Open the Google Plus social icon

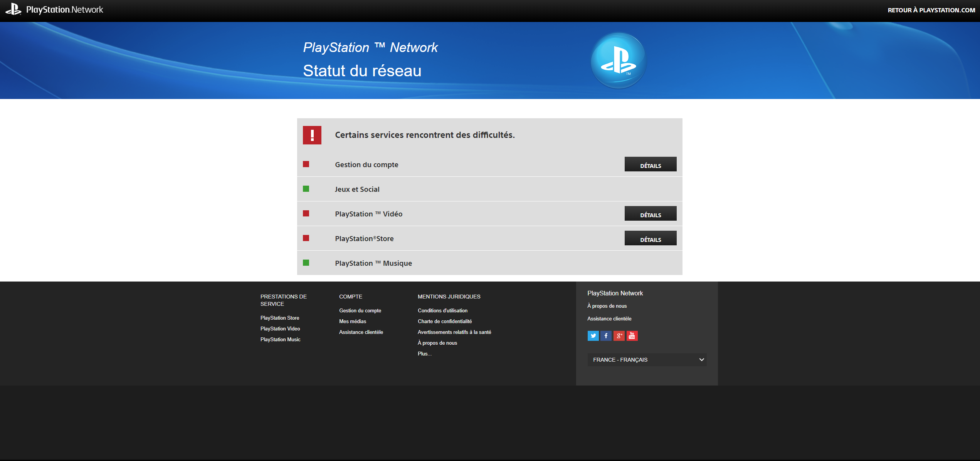619,336
